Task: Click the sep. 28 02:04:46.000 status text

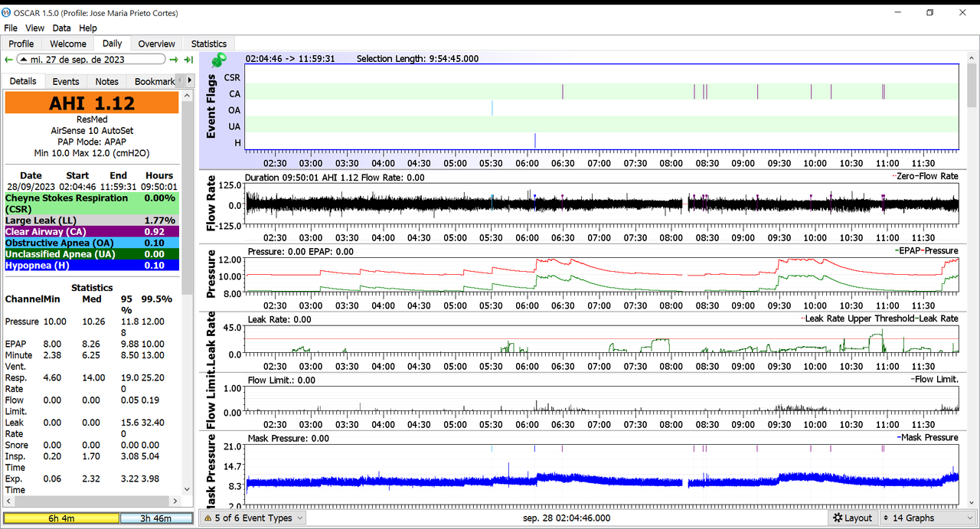Action: (567, 518)
